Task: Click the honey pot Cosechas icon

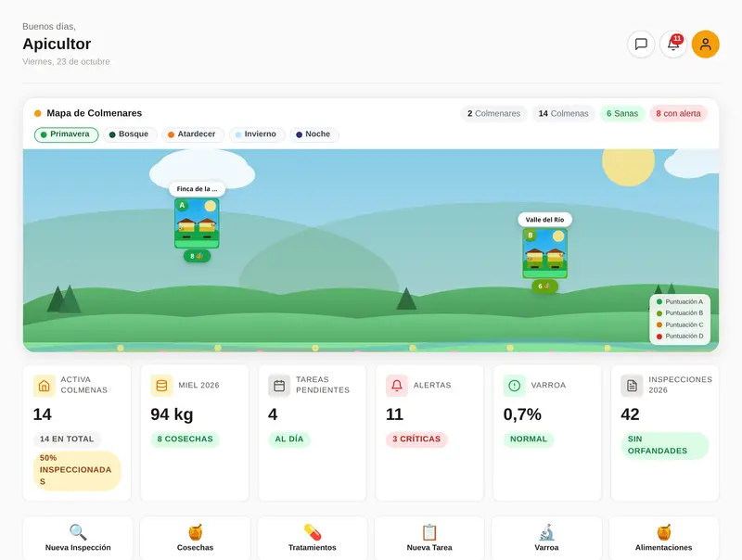Action: pyautogui.click(x=195, y=532)
